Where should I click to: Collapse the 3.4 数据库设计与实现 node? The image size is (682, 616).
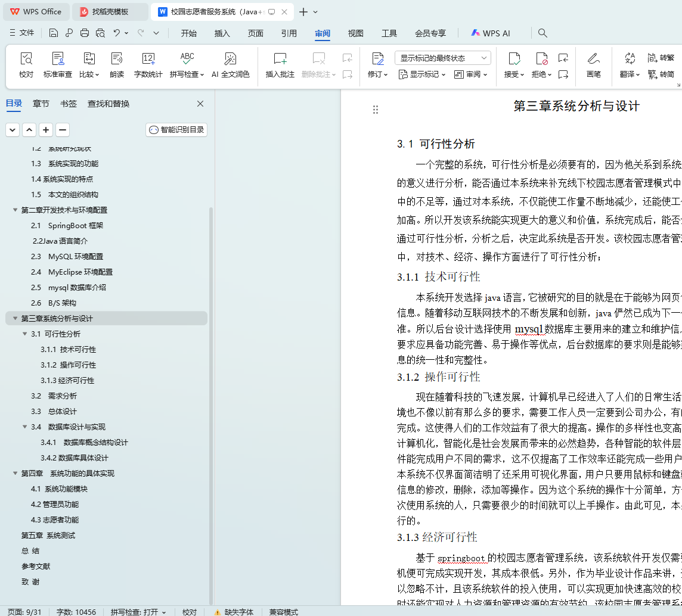tap(25, 427)
